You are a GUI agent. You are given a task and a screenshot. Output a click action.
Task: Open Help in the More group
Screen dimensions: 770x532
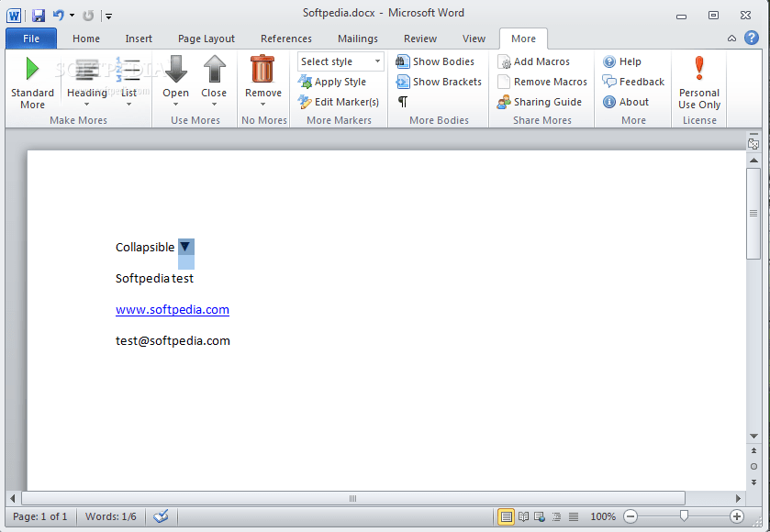coord(621,61)
